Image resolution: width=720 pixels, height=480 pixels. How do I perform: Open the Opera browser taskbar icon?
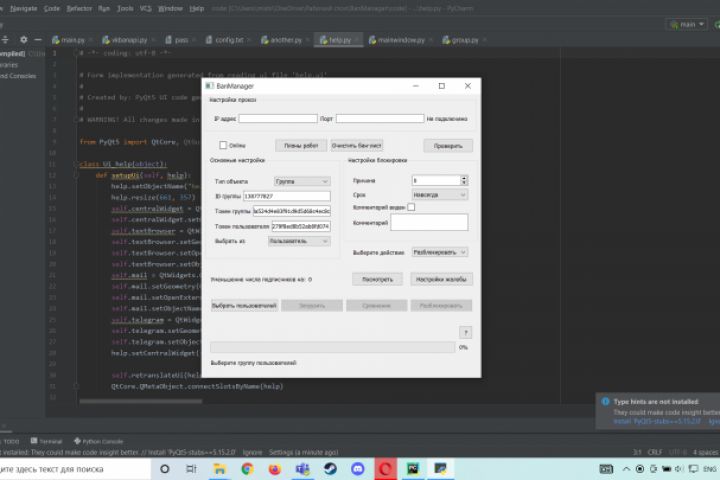click(x=385, y=469)
